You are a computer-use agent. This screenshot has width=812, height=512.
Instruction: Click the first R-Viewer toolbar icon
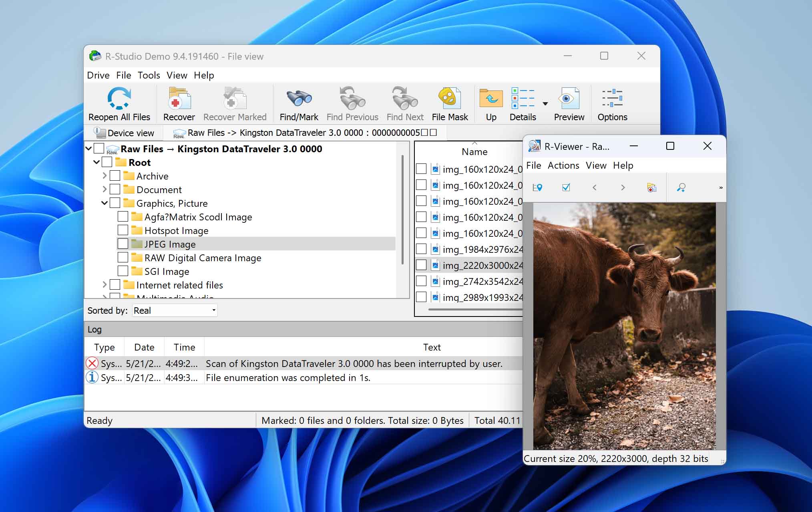pyautogui.click(x=537, y=187)
